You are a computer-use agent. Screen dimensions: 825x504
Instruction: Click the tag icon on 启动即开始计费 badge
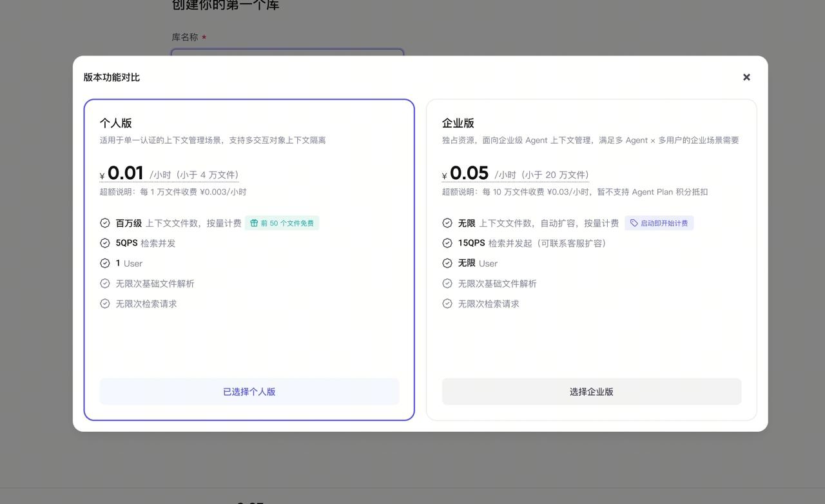coord(634,223)
